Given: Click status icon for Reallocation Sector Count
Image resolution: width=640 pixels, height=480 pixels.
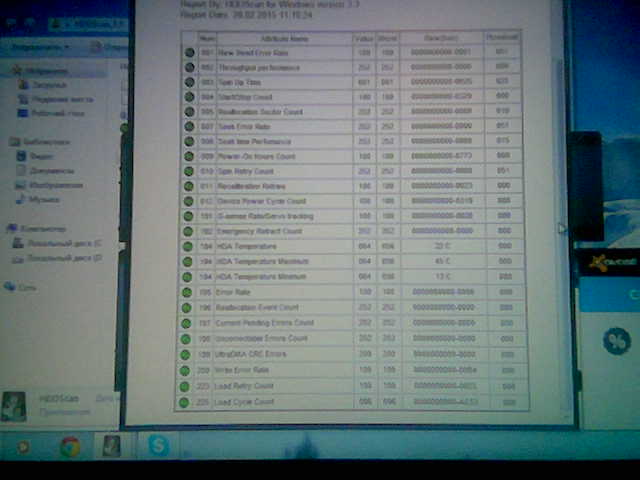Looking at the screenshot, I should 189,111.
